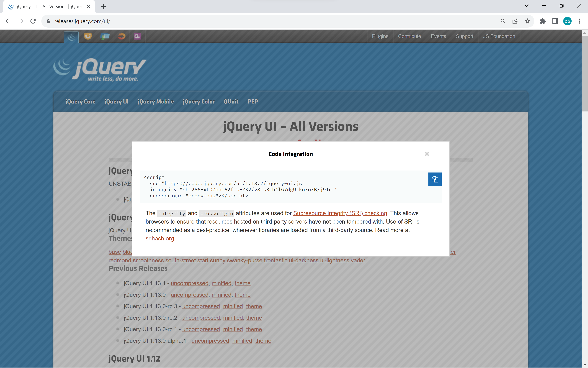
Task: Open the ui-lightness theme link
Action: click(x=334, y=260)
